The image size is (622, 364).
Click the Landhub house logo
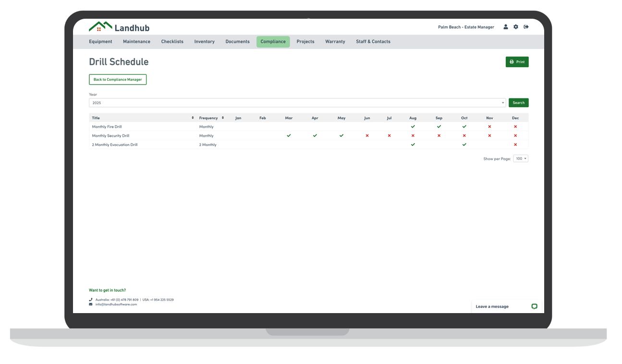point(100,27)
